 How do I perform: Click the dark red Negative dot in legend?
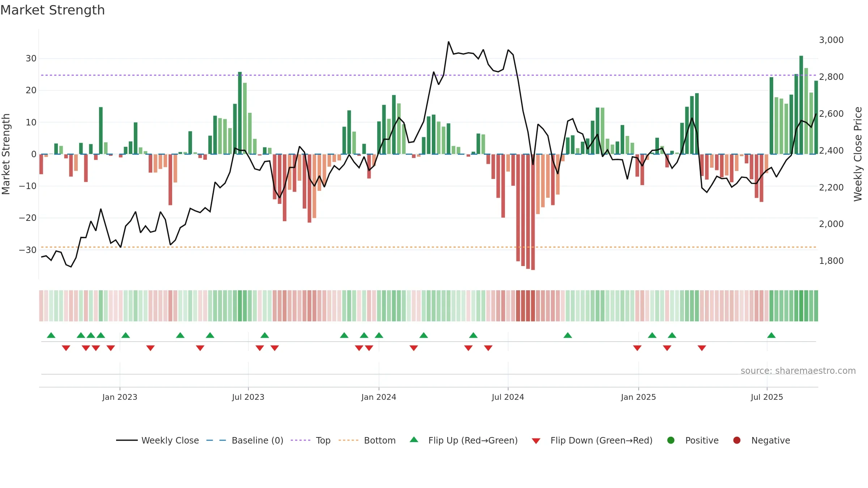(x=737, y=440)
